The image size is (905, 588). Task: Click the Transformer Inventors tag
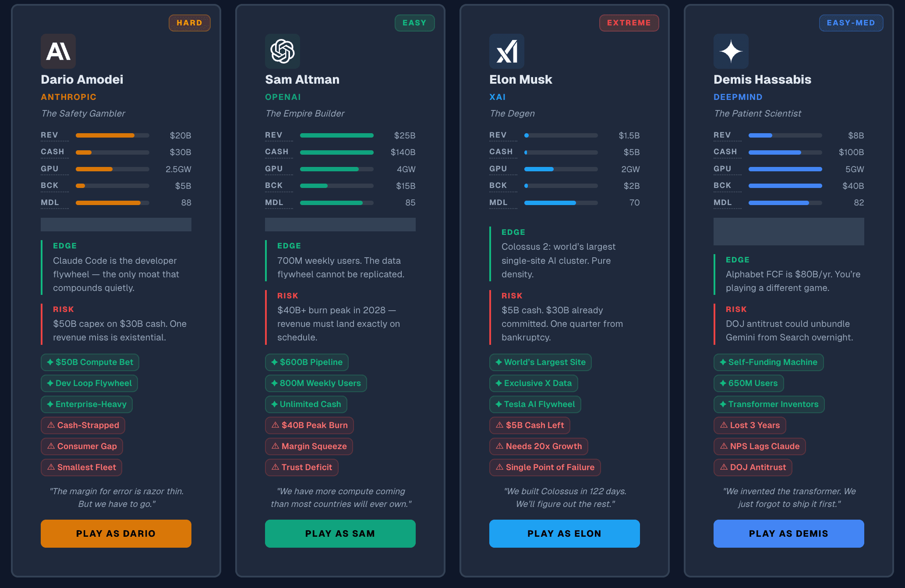(x=769, y=404)
